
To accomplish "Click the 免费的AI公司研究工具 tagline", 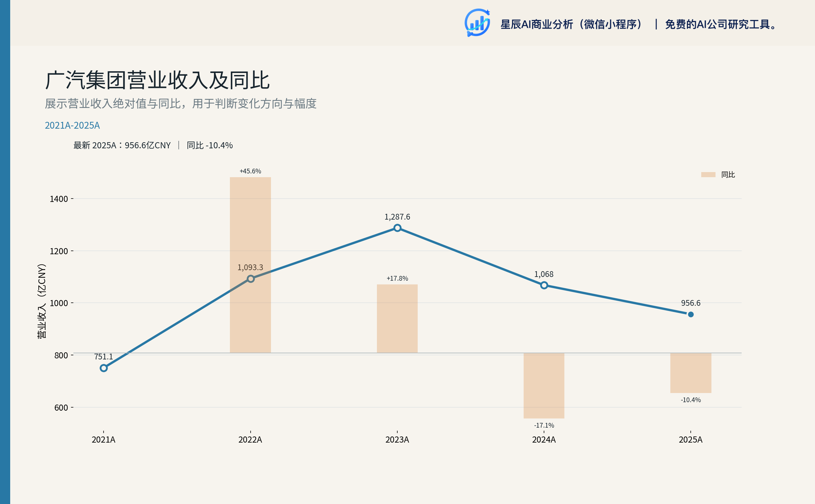I will (721, 24).
